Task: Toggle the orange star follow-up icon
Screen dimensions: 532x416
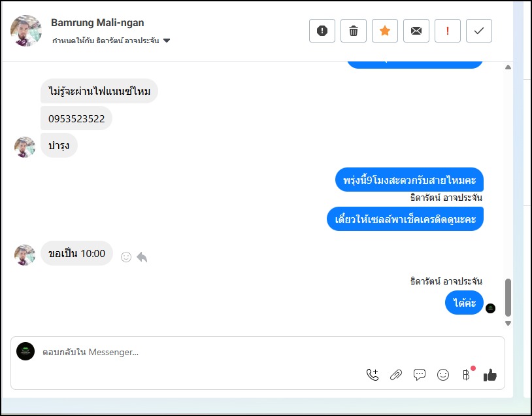Action: tap(385, 31)
